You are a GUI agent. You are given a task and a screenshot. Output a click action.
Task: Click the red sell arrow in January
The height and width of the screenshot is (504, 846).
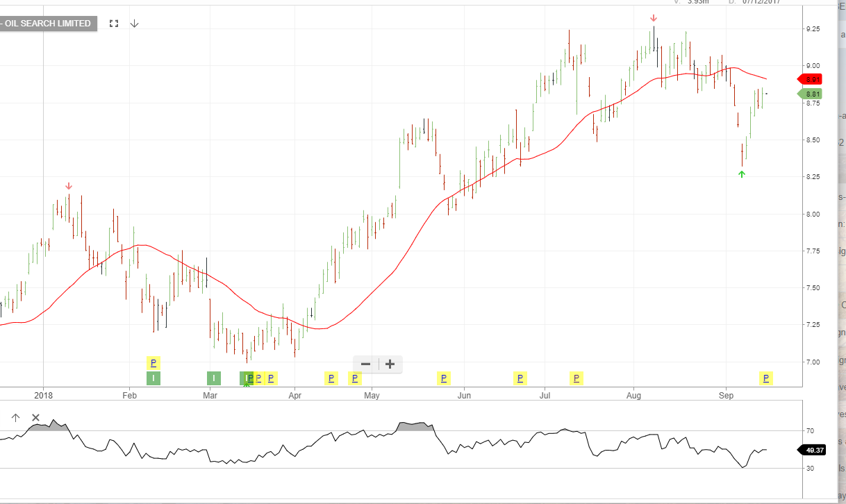tap(69, 186)
